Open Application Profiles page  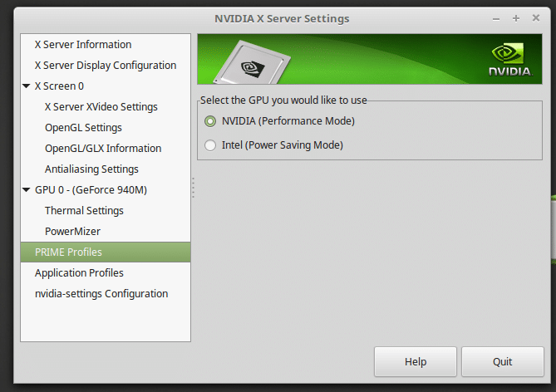(x=79, y=273)
